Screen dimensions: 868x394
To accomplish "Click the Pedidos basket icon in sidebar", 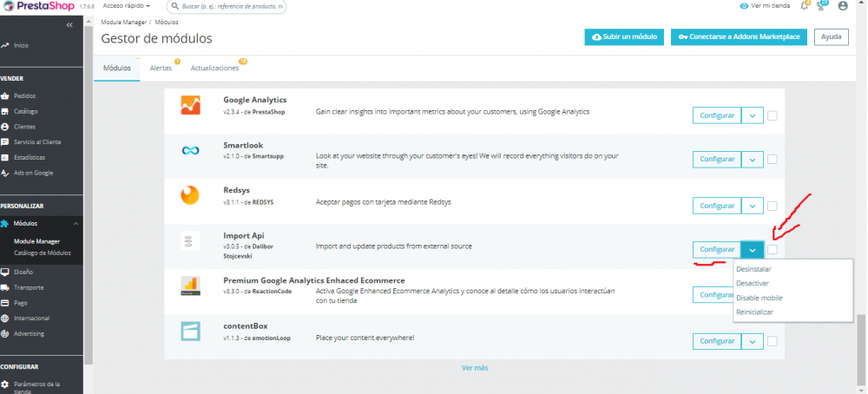I will [x=5, y=95].
